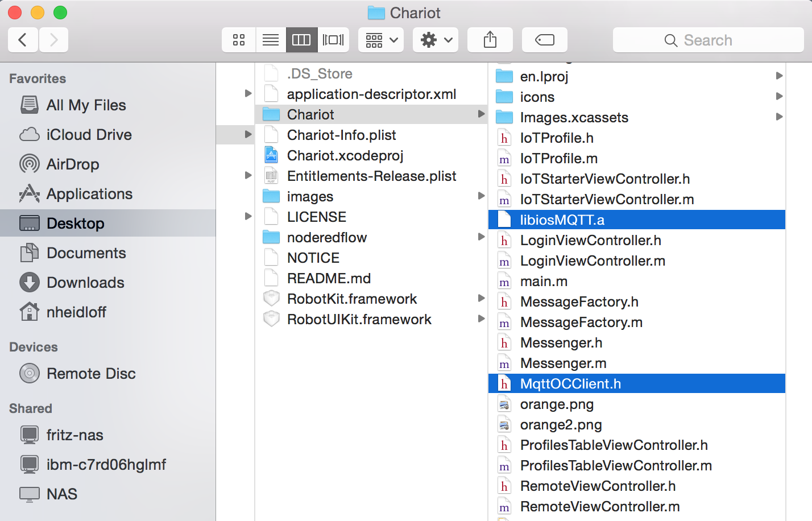
Task: Open AirDrop in sidebar
Action: coord(108,164)
